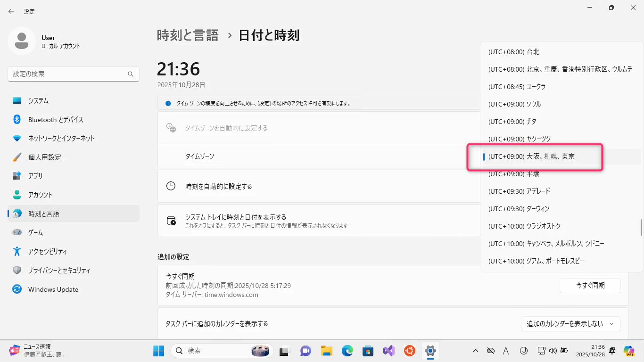
Task: Open Windows Start menu
Action: point(158,351)
